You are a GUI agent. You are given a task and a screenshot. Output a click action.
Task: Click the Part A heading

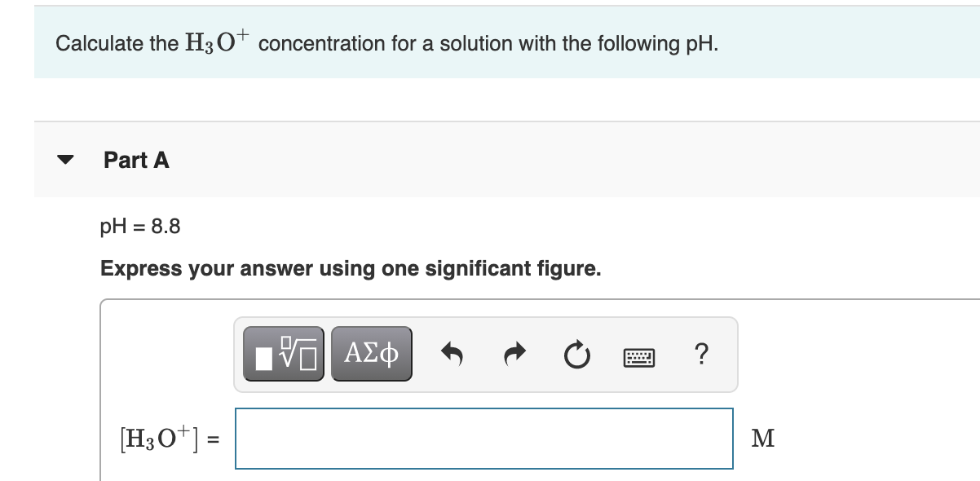[x=135, y=160]
